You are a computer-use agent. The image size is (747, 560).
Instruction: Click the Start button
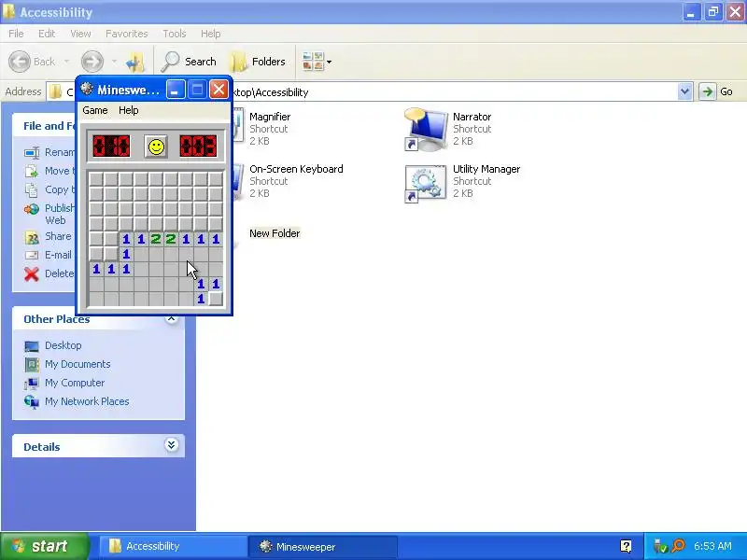coord(45,546)
